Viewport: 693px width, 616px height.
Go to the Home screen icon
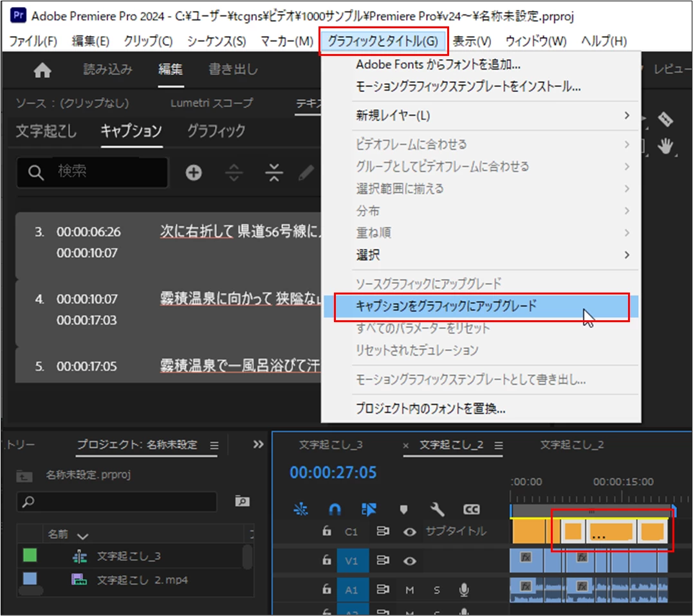click(x=42, y=70)
